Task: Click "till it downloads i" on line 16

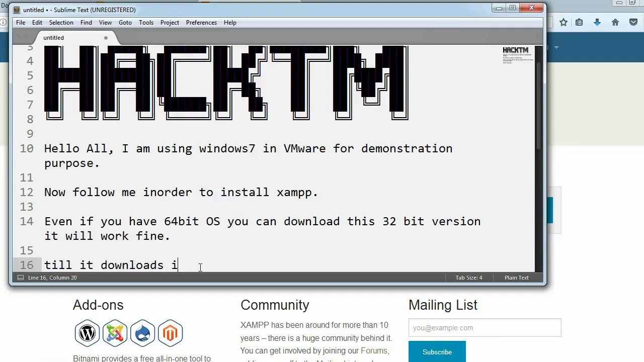Action: [x=111, y=265]
